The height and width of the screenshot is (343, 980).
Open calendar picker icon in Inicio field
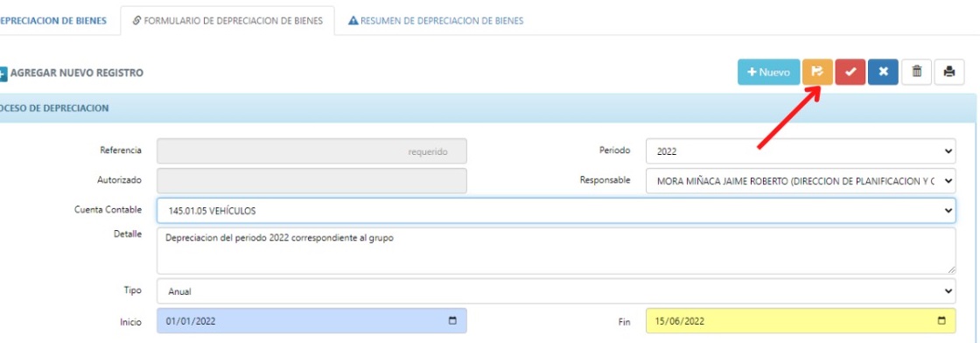(452, 321)
